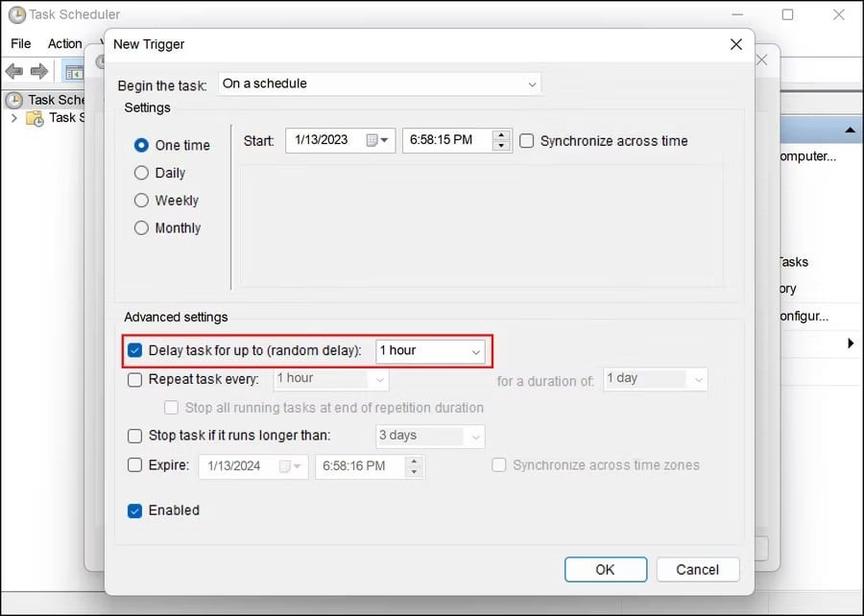This screenshot has height=616, width=864.
Task: Click the show/hide console tree toolbar icon
Action: pos(74,72)
